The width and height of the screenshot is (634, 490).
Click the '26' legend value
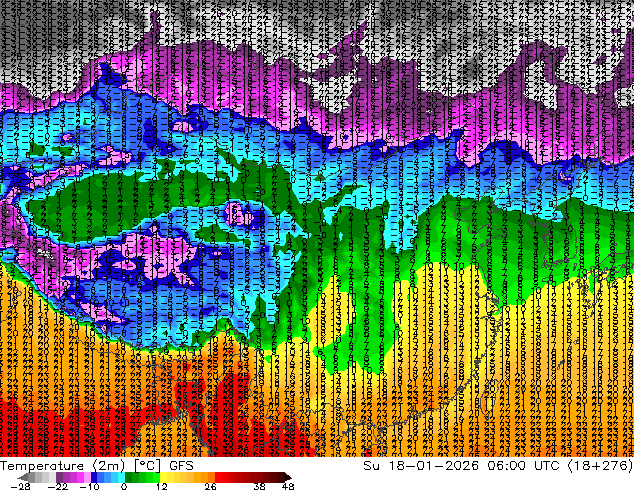(210, 486)
